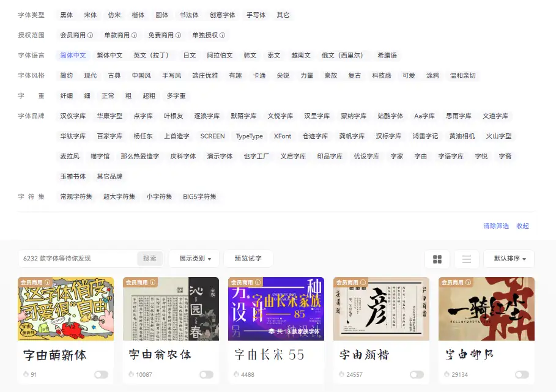This screenshot has height=392, width=556.
Task: Filter by 汉仪字库 brand
Action: pyautogui.click(x=73, y=116)
